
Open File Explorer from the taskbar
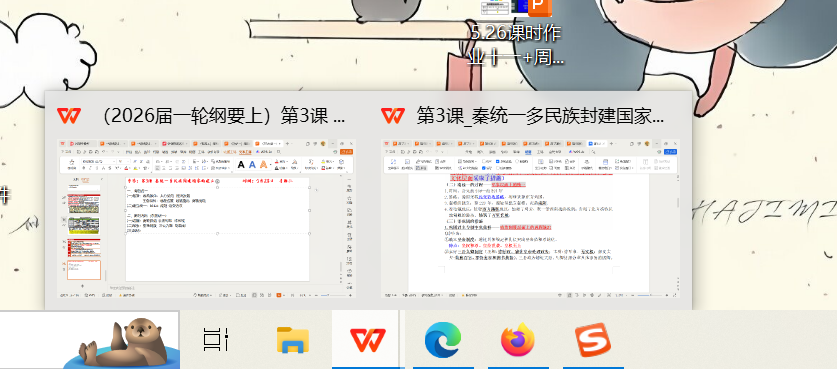[293, 340]
